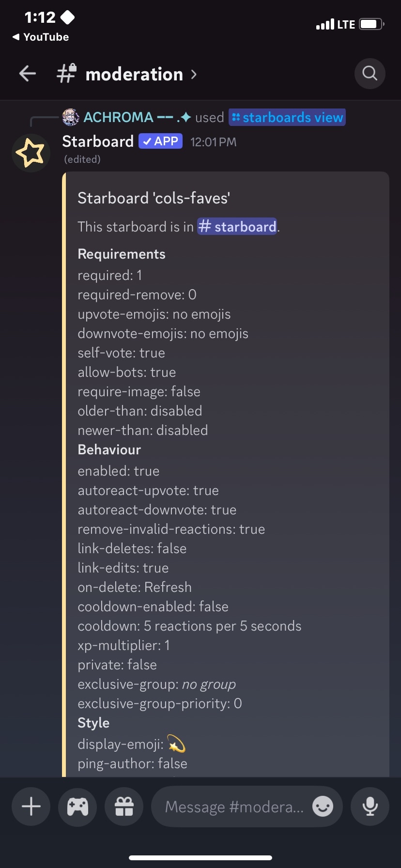Tap the verified APP badge
401x868 pixels.
point(160,141)
